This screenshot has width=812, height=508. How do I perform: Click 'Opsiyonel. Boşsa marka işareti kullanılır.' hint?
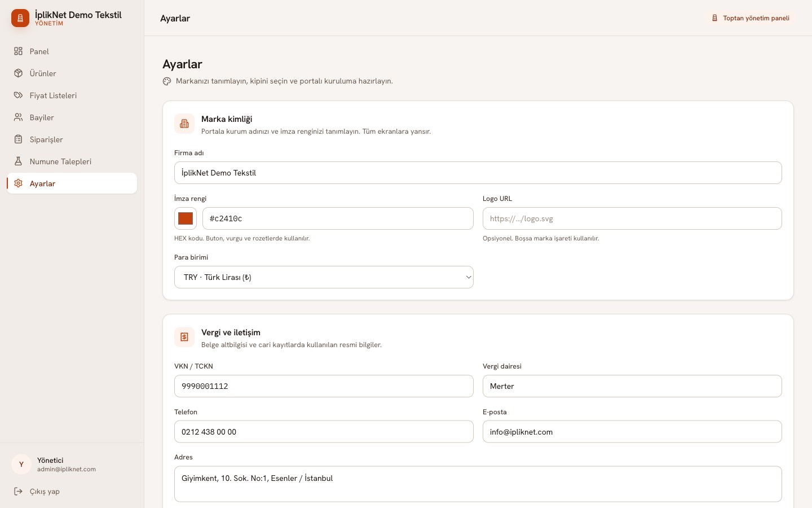541,238
